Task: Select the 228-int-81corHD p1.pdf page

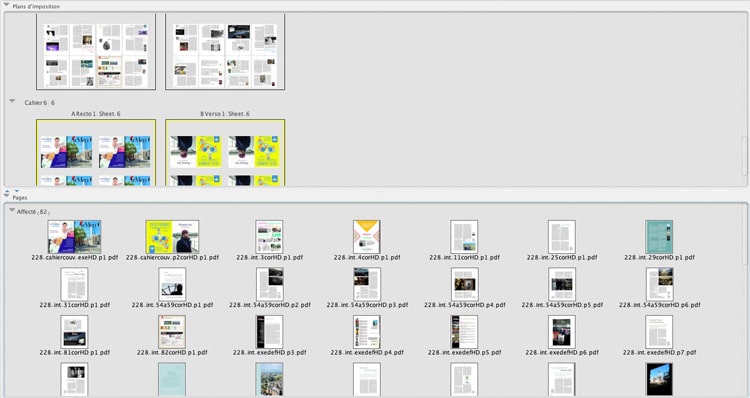Action: pyautogui.click(x=74, y=332)
